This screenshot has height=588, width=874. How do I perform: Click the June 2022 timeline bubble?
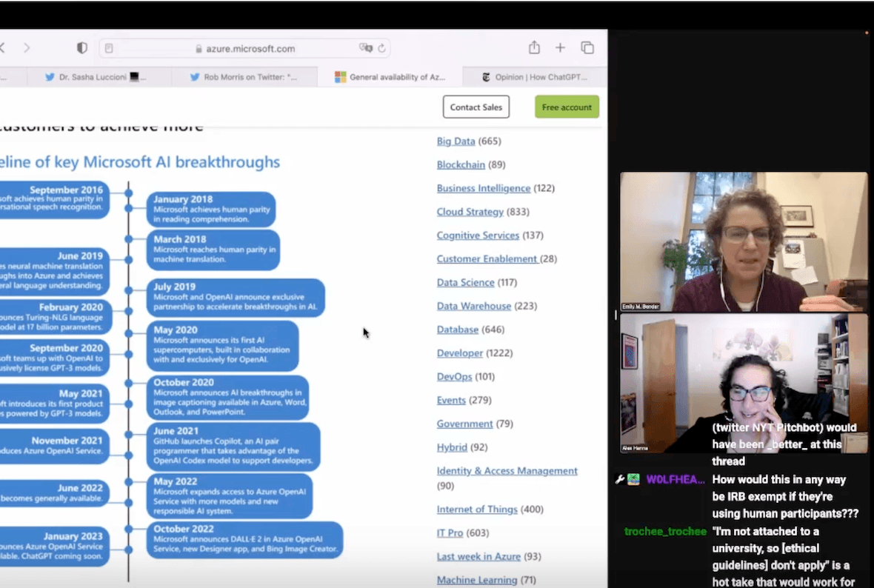tap(55, 493)
